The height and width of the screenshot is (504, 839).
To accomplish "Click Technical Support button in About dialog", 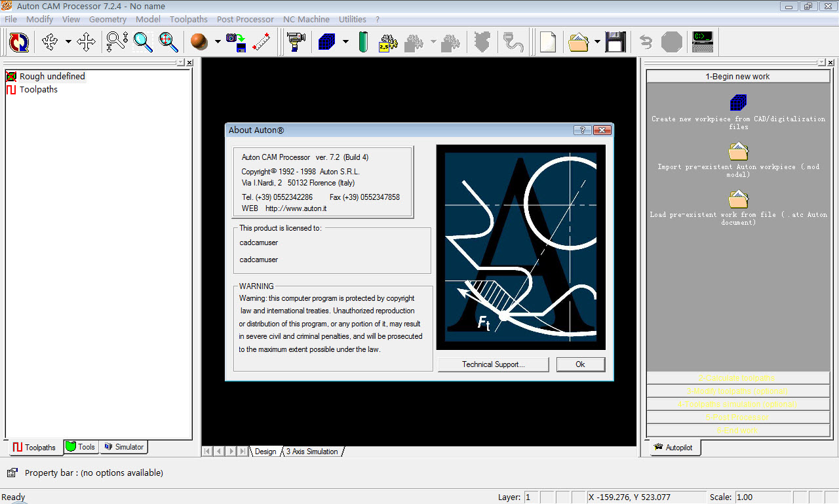I will (494, 364).
